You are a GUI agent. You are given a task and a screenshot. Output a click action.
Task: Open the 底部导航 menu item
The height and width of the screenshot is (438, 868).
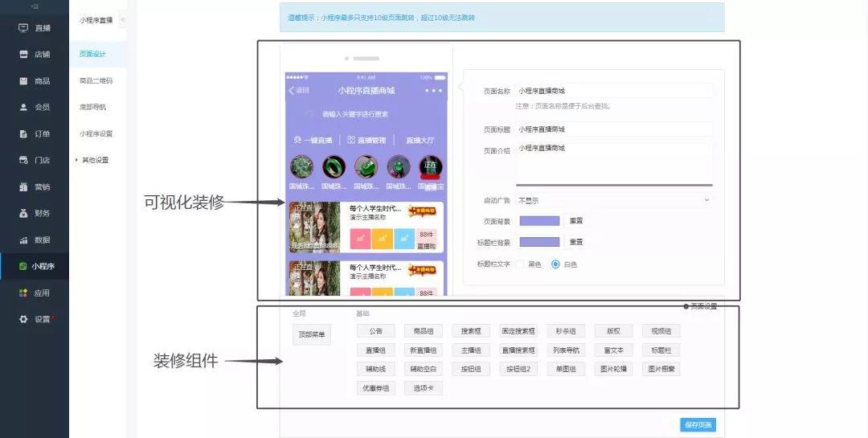click(x=92, y=107)
